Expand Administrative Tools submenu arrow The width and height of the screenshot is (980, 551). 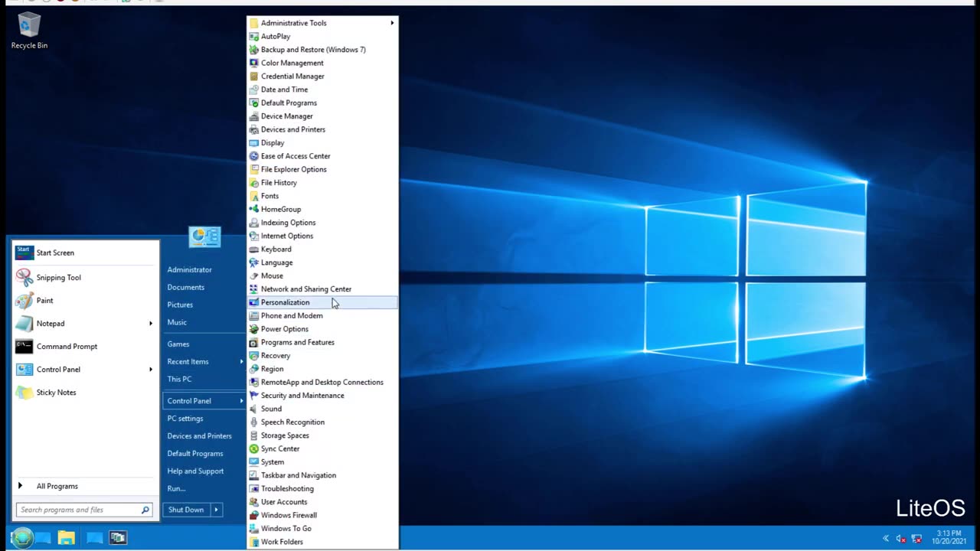(392, 23)
